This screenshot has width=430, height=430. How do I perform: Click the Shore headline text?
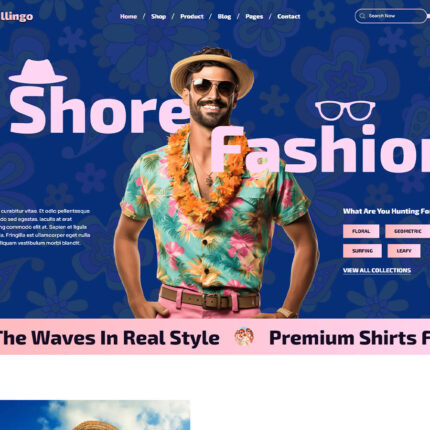coord(100,110)
